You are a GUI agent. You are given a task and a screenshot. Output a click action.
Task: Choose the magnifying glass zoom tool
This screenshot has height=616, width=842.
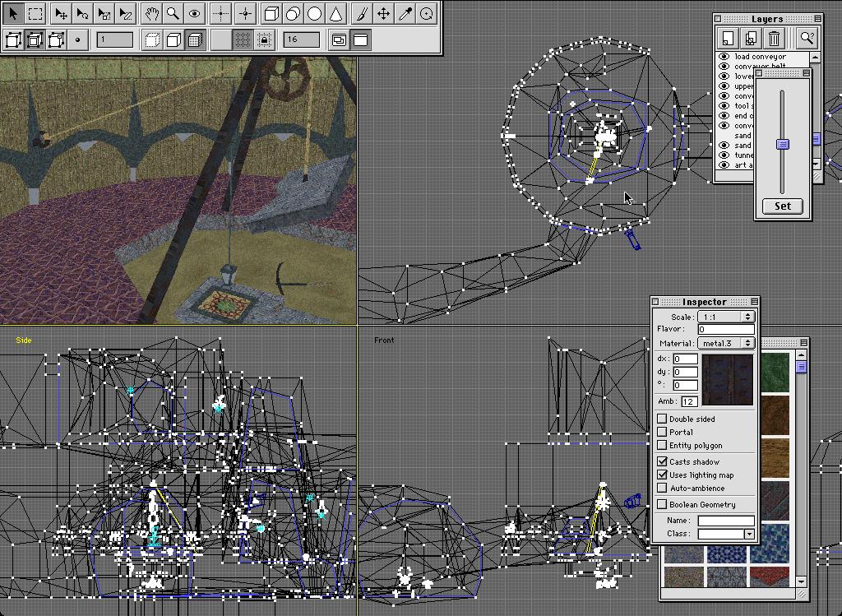(173, 13)
